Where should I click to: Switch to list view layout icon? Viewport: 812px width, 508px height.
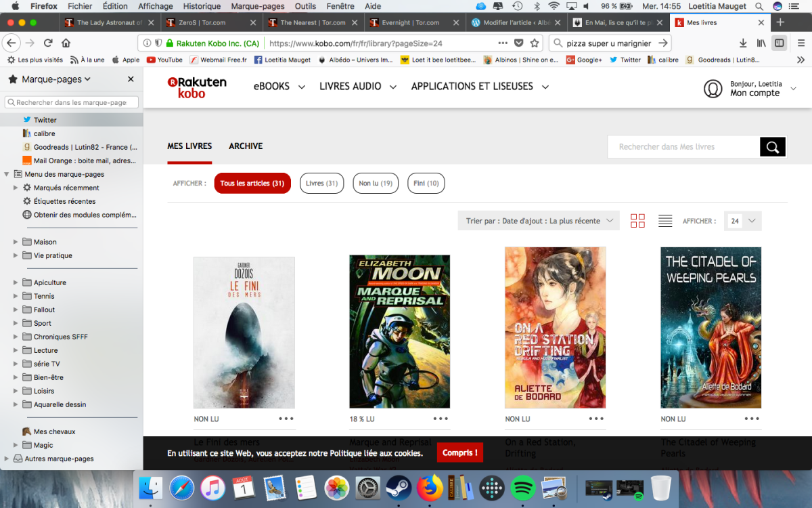[x=665, y=221]
